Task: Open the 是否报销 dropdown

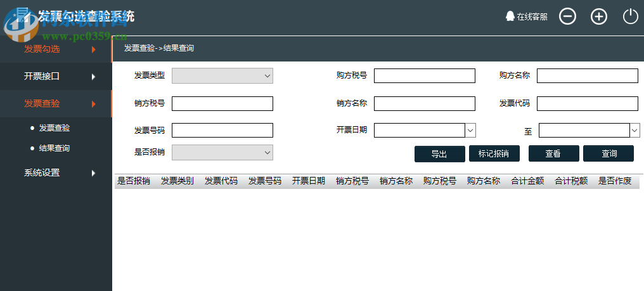Action: (222, 153)
